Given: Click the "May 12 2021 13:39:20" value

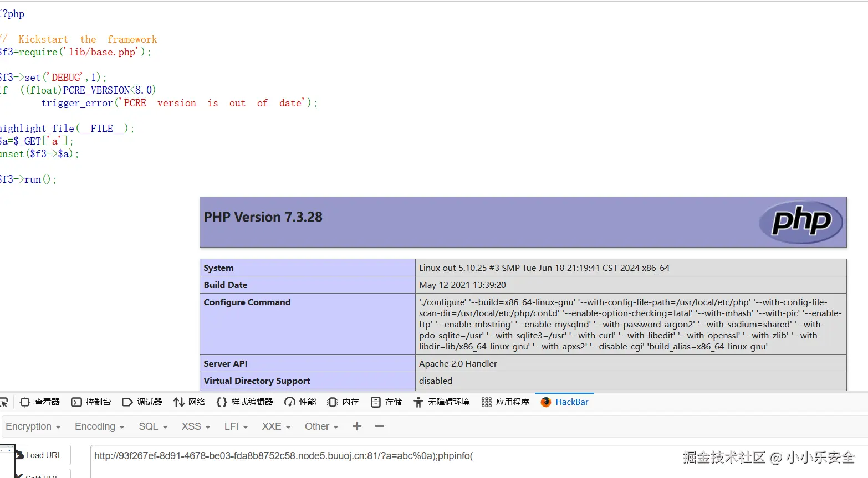Looking at the screenshot, I should click(x=463, y=285).
